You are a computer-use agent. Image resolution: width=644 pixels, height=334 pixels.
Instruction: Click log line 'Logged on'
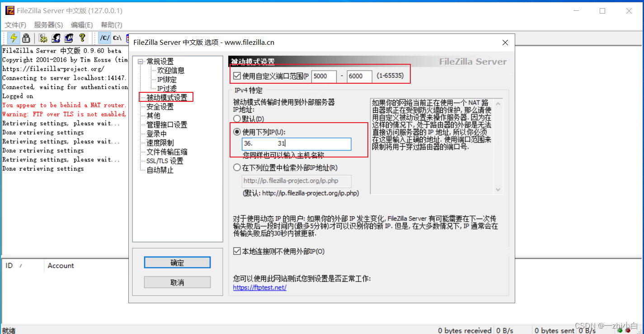pos(18,96)
